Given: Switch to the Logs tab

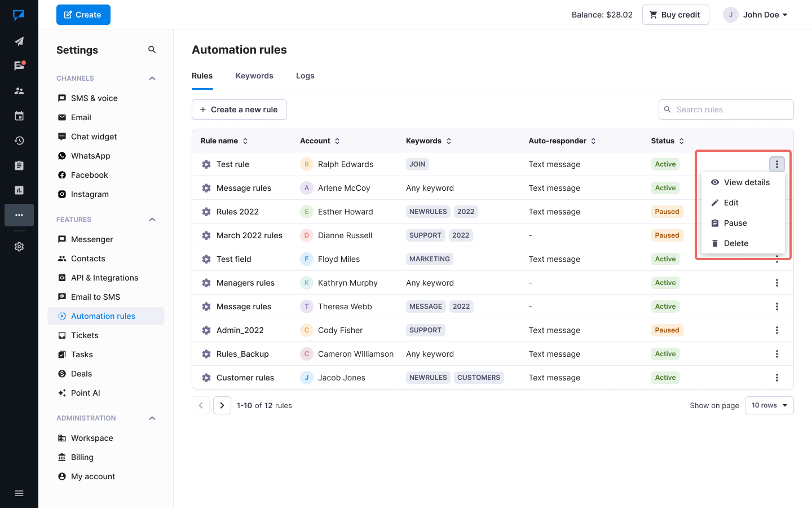Looking at the screenshot, I should pos(305,76).
